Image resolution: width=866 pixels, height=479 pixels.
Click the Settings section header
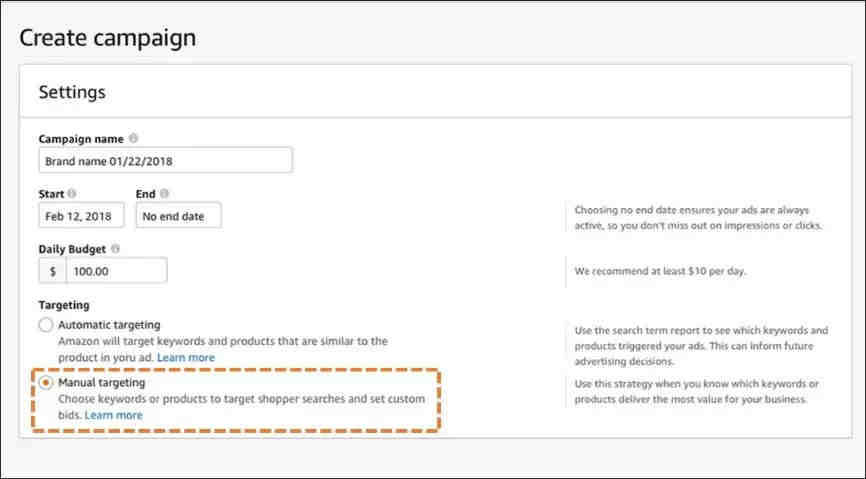(x=72, y=92)
